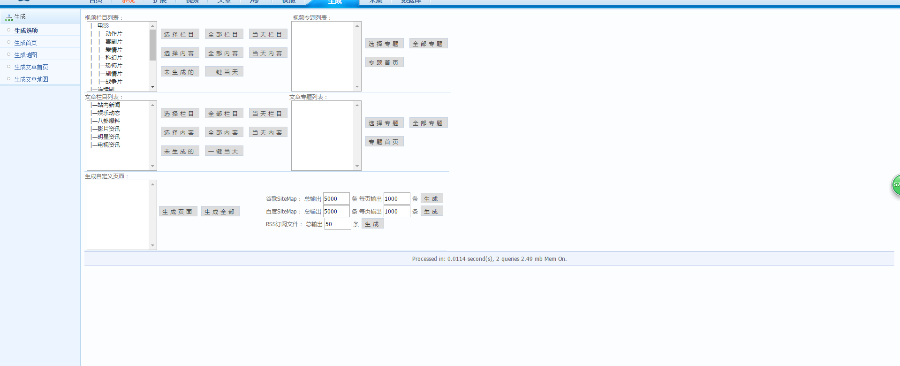Click 生成 button for RSS subscription file

(x=373, y=224)
